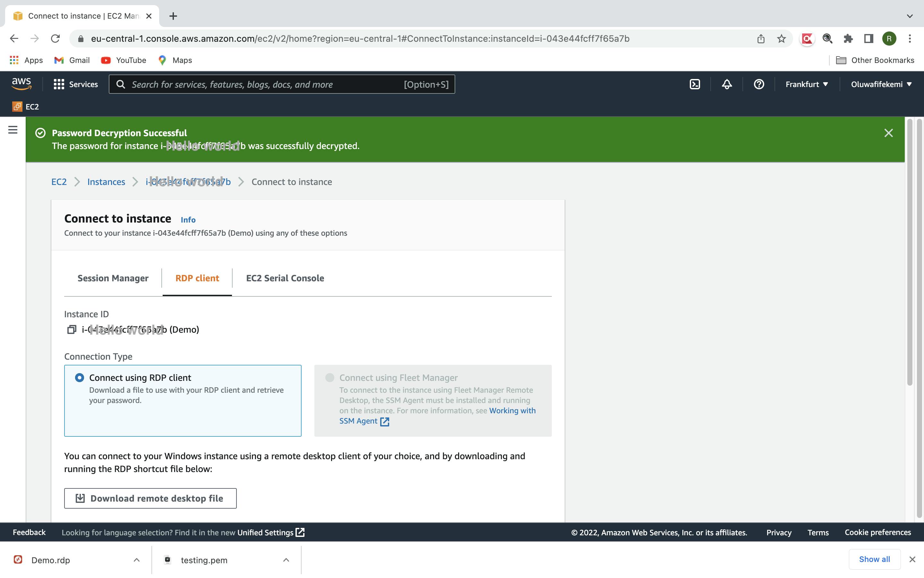
Task: Open the Chrome profile avatar R
Action: pos(889,39)
